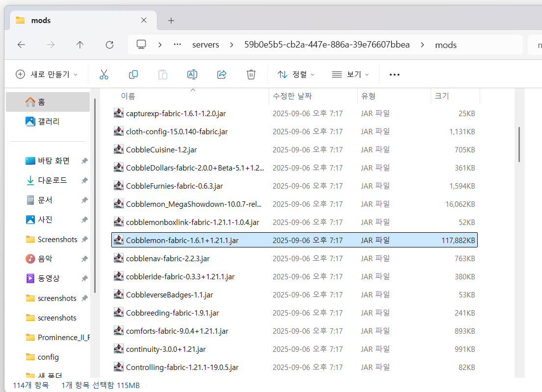Click the 59b0e5b5 folder breadcrumb
This screenshot has height=392, width=542.
point(327,45)
